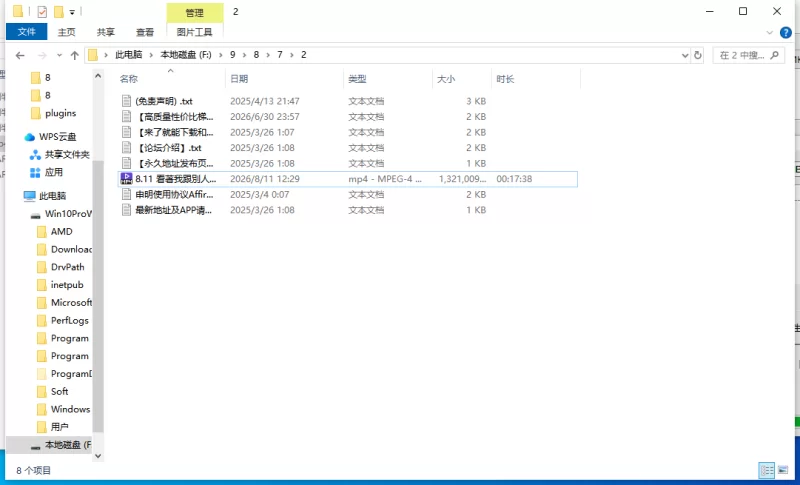Select the 管理 contextual tab
The height and width of the screenshot is (485, 800).
tap(195, 12)
